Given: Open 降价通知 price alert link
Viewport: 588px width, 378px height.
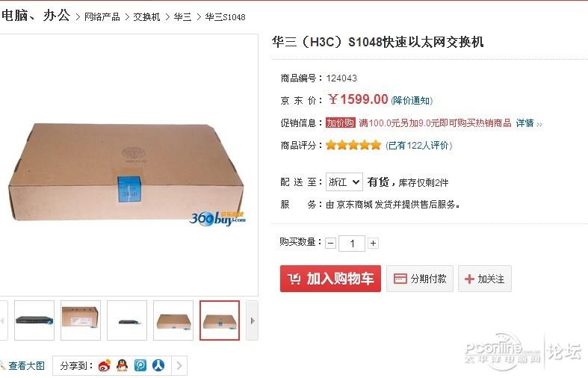Looking at the screenshot, I should point(412,101).
